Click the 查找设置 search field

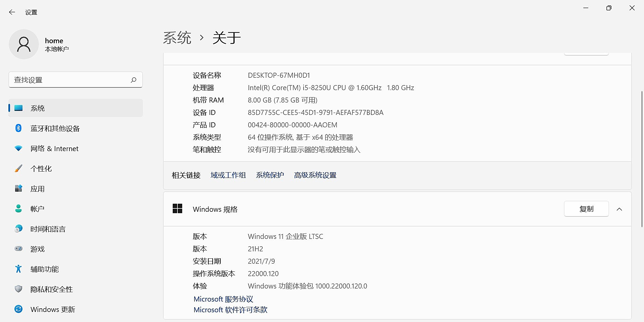click(x=76, y=80)
